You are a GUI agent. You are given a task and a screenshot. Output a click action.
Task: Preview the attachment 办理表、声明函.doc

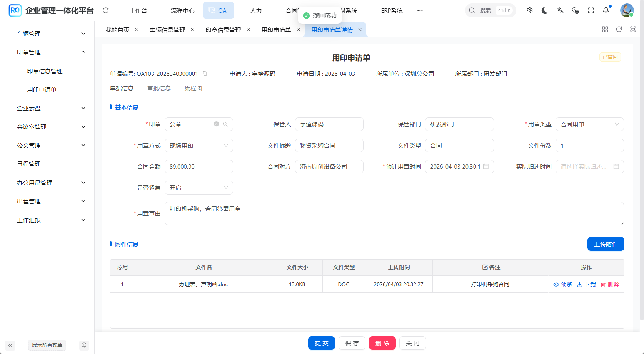tap(563, 284)
